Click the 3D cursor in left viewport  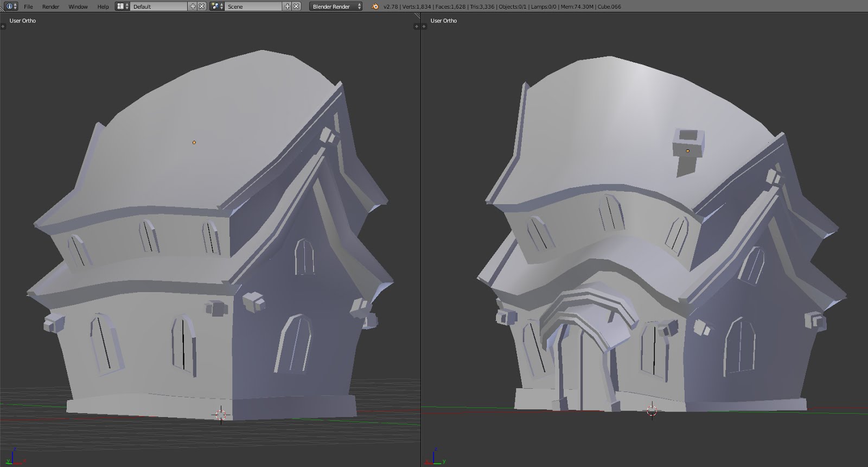[x=221, y=415]
